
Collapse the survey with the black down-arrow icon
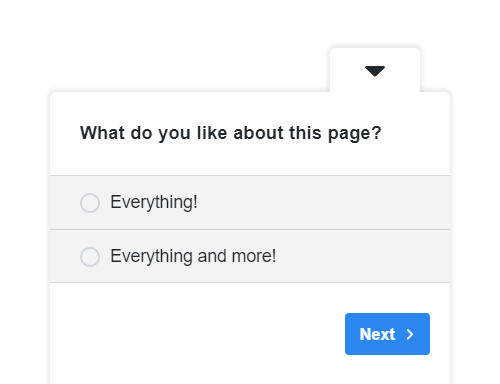(x=375, y=71)
